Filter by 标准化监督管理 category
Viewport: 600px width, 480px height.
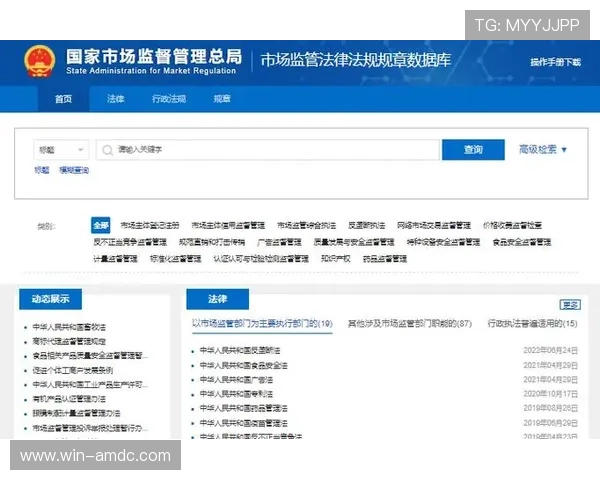point(175,259)
